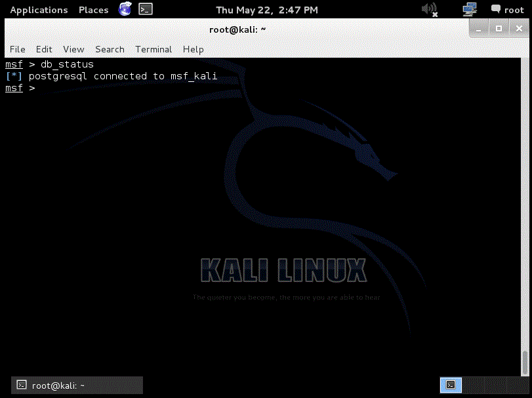Launch the Iceweasel web browser icon
Image resolution: width=532 pixels, height=398 pixels.
pyautogui.click(x=125, y=9)
